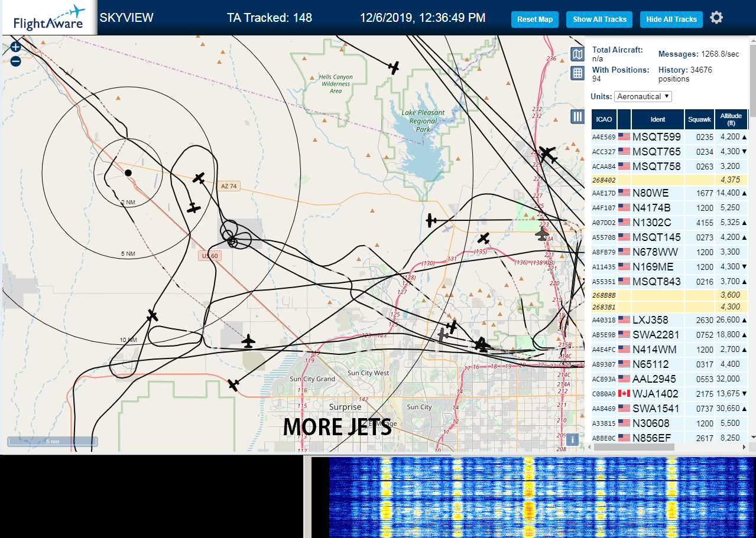This screenshot has height=538, width=756.
Task: Select row N856EF
Action: tap(670, 438)
